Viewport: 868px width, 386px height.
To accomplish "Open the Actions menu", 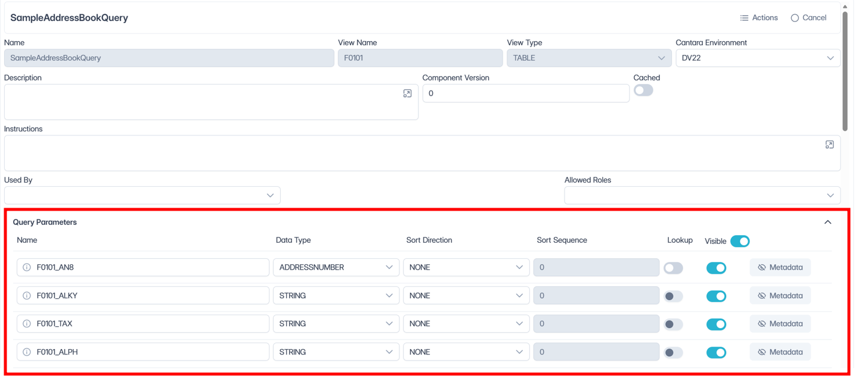I will (x=759, y=18).
